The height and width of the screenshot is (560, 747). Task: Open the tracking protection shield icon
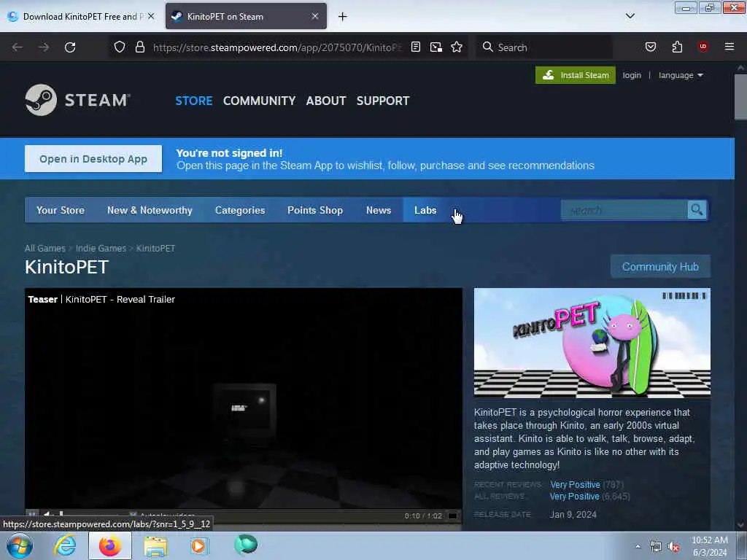click(x=120, y=47)
